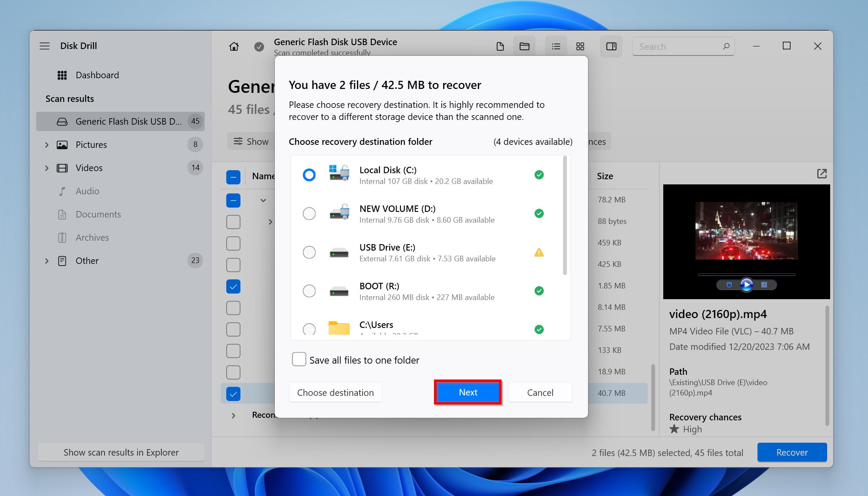868x496 pixels.
Task: Click Show scan results in Explorer
Action: pyautogui.click(x=121, y=453)
